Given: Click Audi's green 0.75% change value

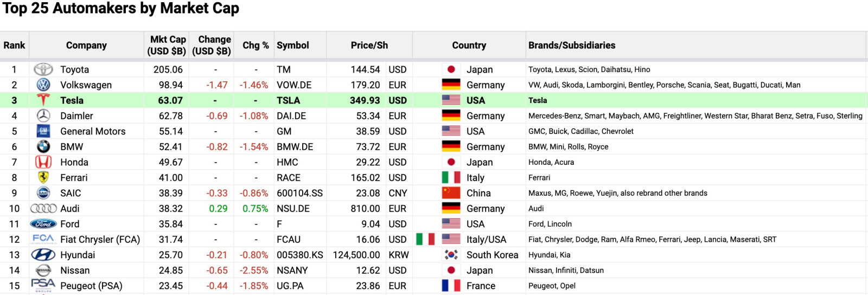Looking at the screenshot, I should coord(255,209).
